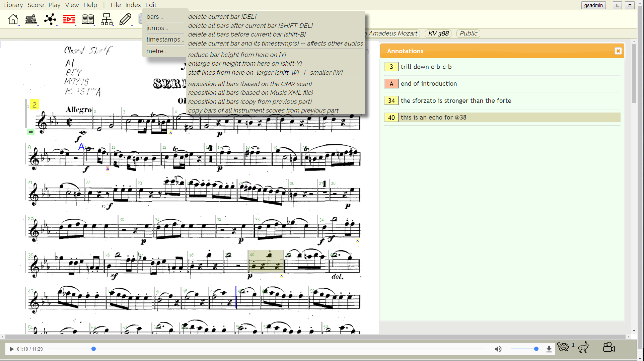The width and height of the screenshot is (644, 361).
Task: Select annotation 'end of introduction'
Action: (x=428, y=84)
